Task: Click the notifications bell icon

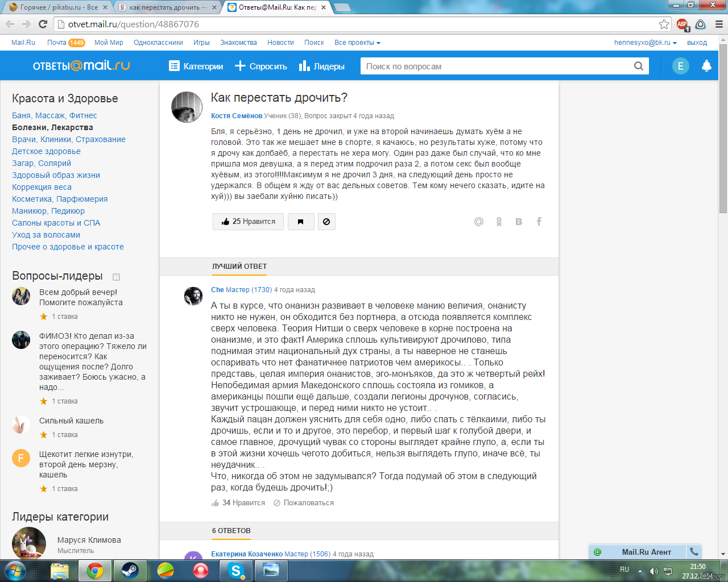Action: click(706, 66)
